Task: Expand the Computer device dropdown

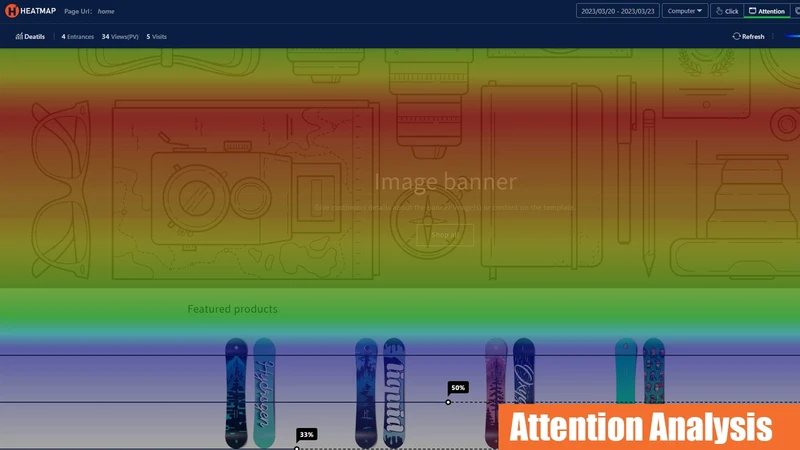Action: [x=685, y=11]
